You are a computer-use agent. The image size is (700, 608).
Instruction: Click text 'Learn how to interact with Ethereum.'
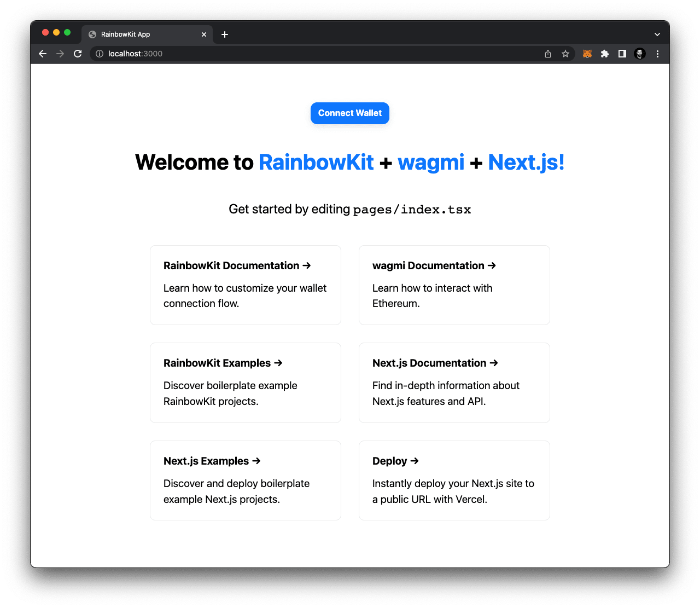click(x=433, y=296)
